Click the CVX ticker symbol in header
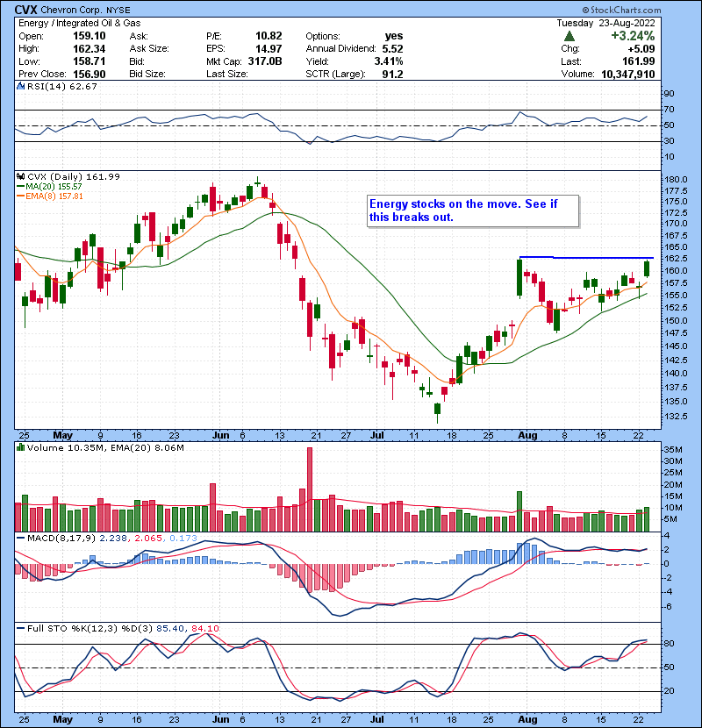The image size is (702, 728). [x=25, y=10]
